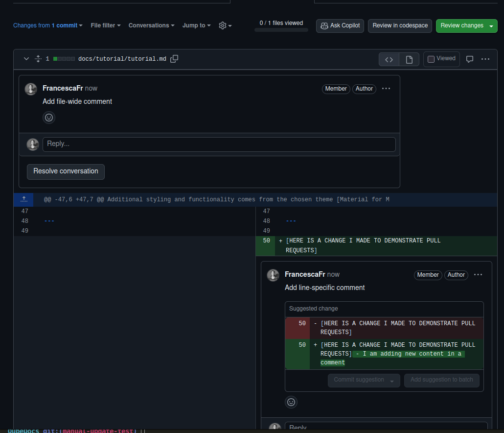Switch to rich diff file view
Screen dimensions: 504x433
[409, 59]
